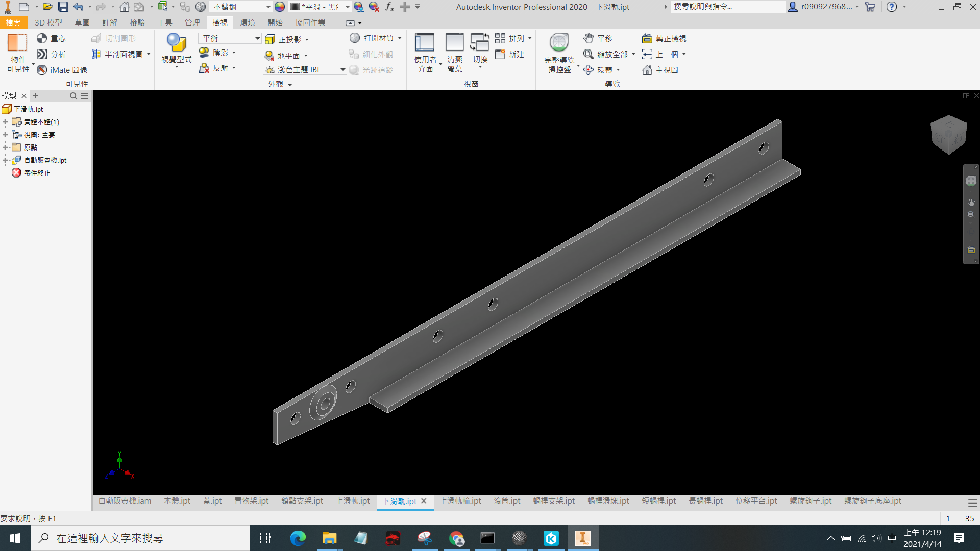The image size is (980, 551).
Task: Open the 管理 ribbon tab
Action: coord(192,23)
